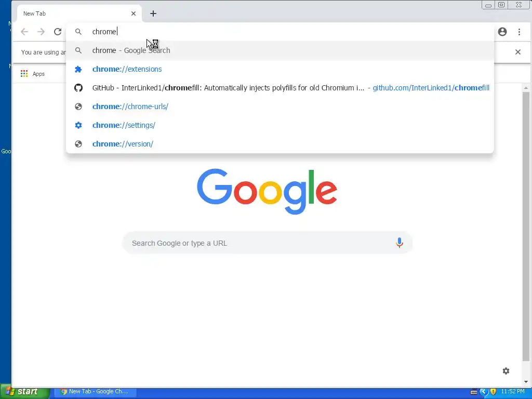Open customize page gear icon
Image resolution: width=532 pixels, height=399 pixels.
point(506,371)
